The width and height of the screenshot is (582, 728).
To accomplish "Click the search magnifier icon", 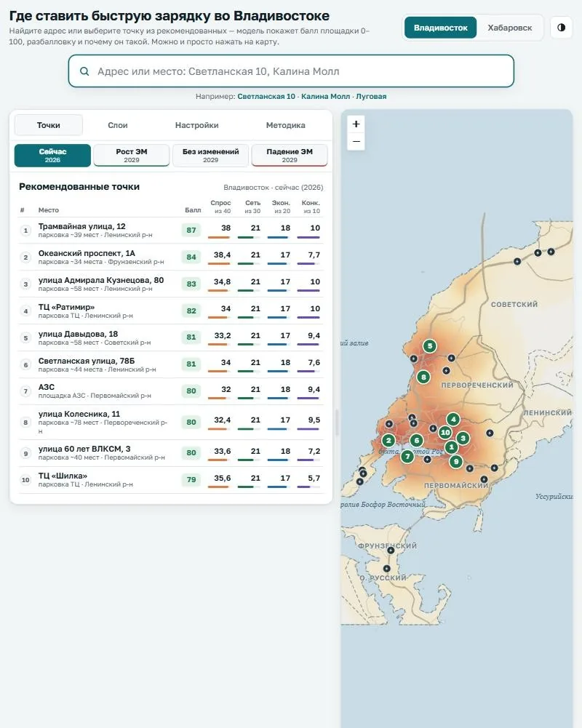I will pos(84,71).
